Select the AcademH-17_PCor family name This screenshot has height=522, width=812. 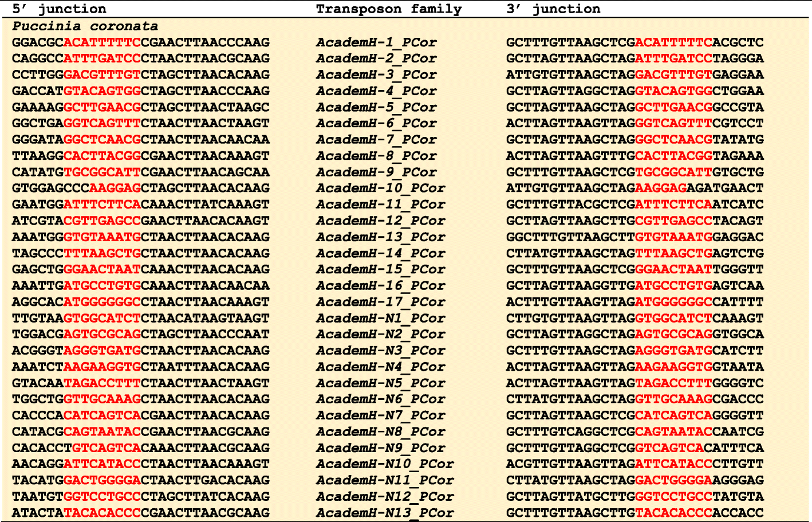[381, 302]
